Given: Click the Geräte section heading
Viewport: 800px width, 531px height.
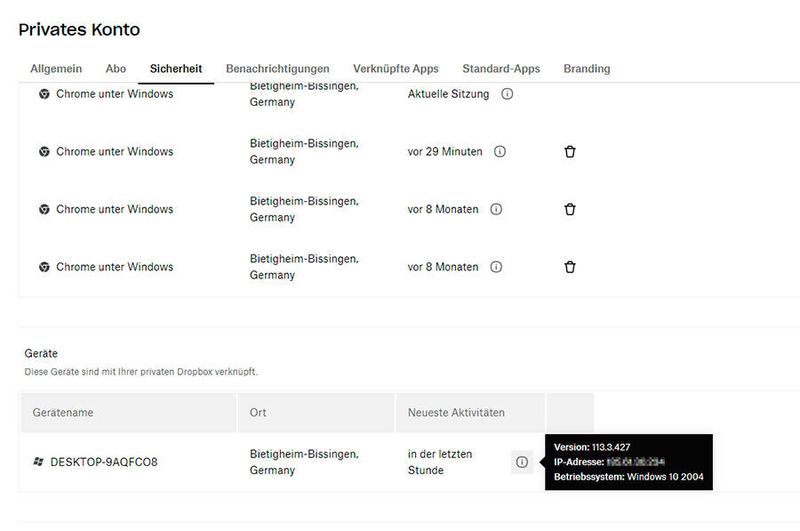Looking at the screenshot, I should 41,353.
